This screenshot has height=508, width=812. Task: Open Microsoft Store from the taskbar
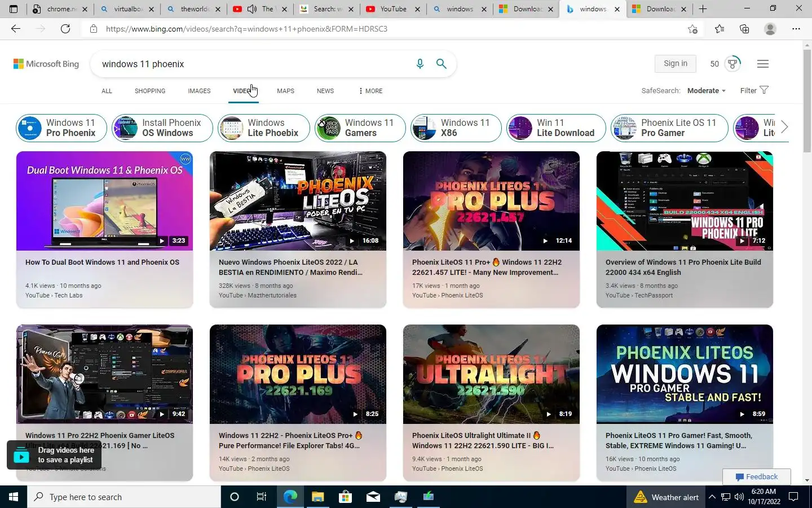click(345, 497)
